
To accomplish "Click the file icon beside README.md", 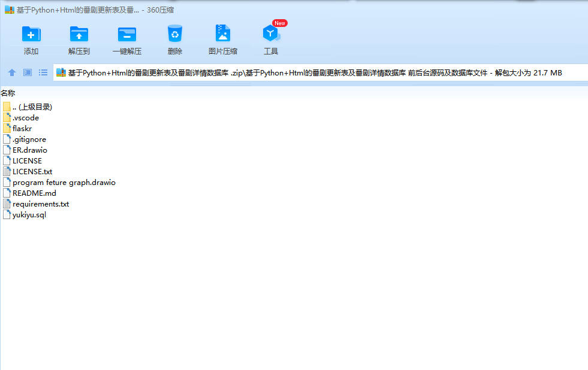I will 7,193.
